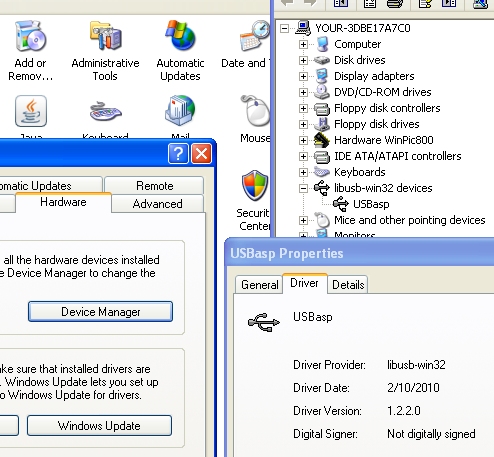Expand the Hardware WinPic800 node

coord(303,140)
